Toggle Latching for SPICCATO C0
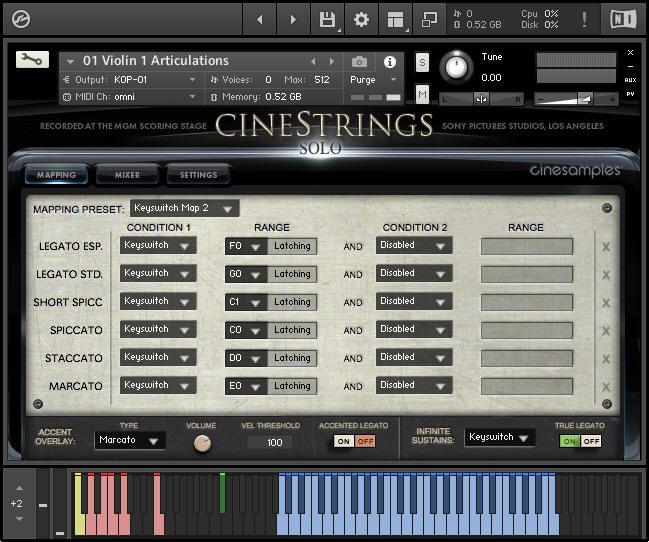The image size is (649, 542). click(292, 330)
